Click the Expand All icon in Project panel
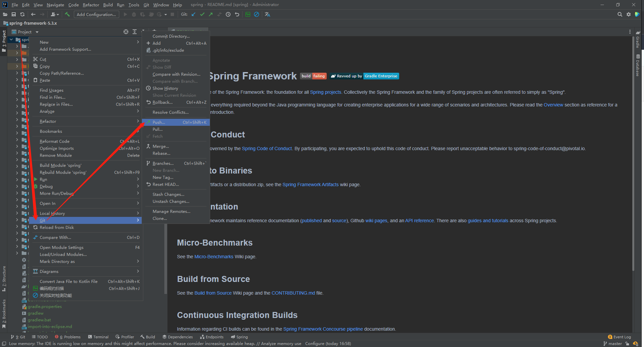This screenshot has height=347, width=644. (135, 32)
